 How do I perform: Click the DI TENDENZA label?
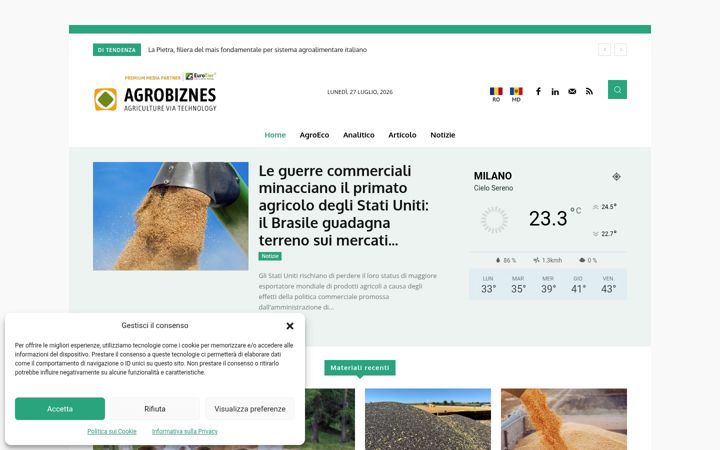[117, 50]
